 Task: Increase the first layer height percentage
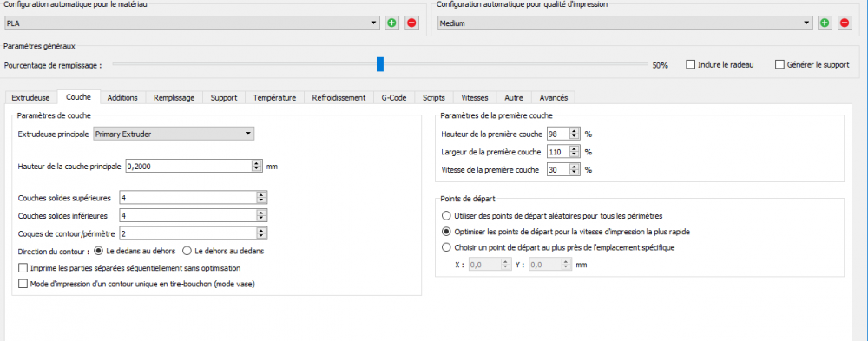point(575,131)
